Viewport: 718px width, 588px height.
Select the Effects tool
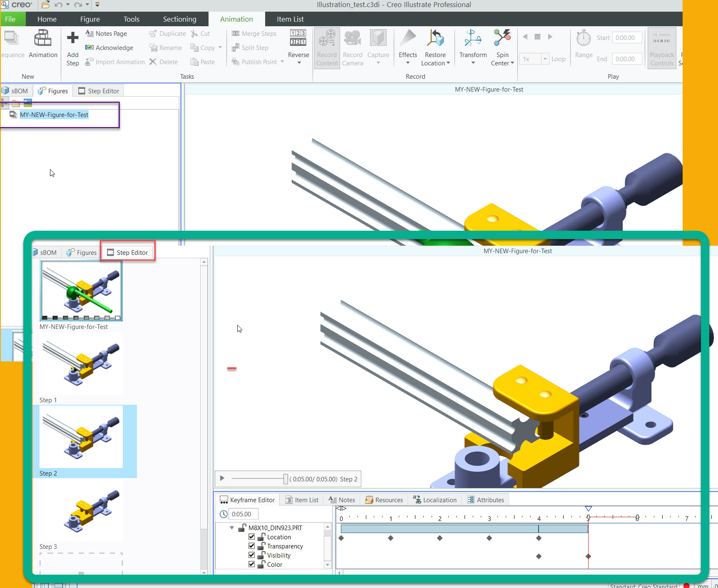[x=407, y=38]
